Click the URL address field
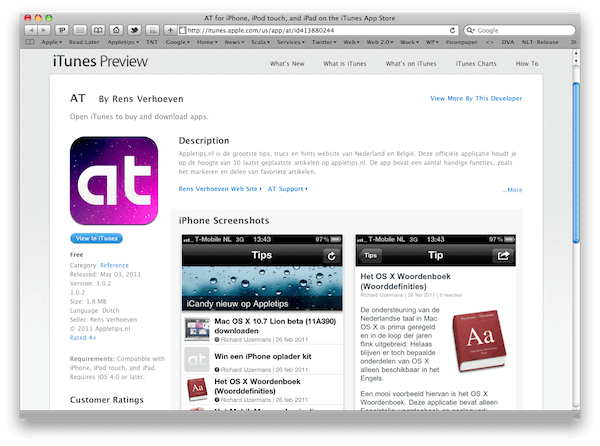This screenshot has height=446, width=600. coord(314,30)
